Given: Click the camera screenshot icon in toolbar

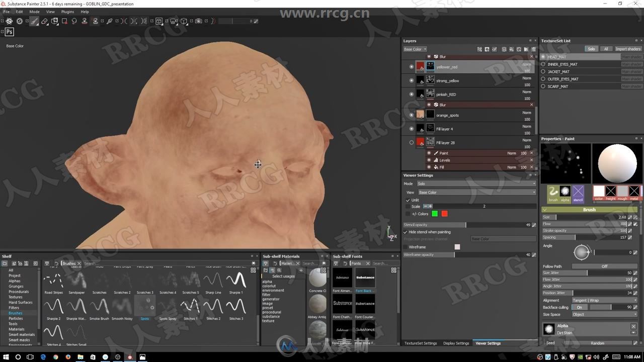Looking at the screenshot, I should coord(198,21).
